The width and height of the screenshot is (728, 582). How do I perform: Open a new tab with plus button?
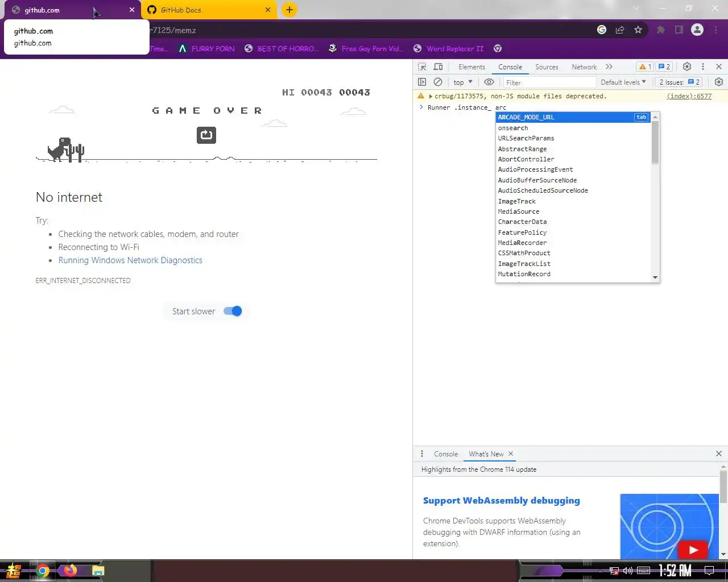pos(289,10)
